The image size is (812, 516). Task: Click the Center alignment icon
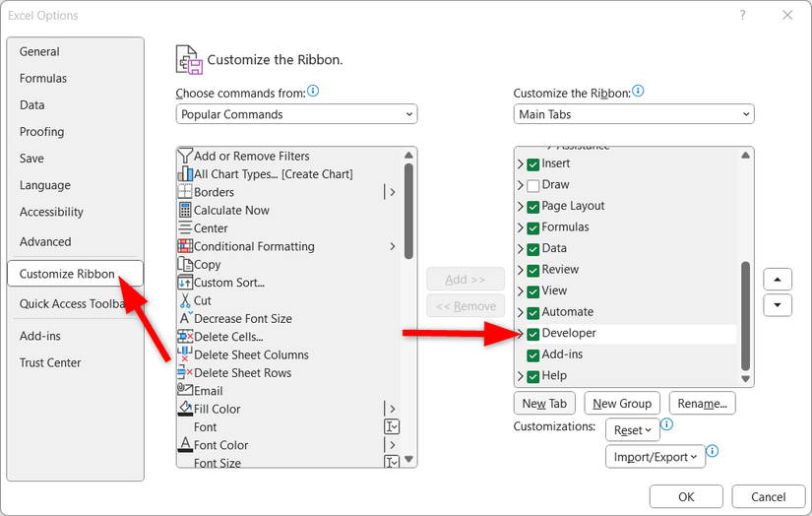coord(185,228)
